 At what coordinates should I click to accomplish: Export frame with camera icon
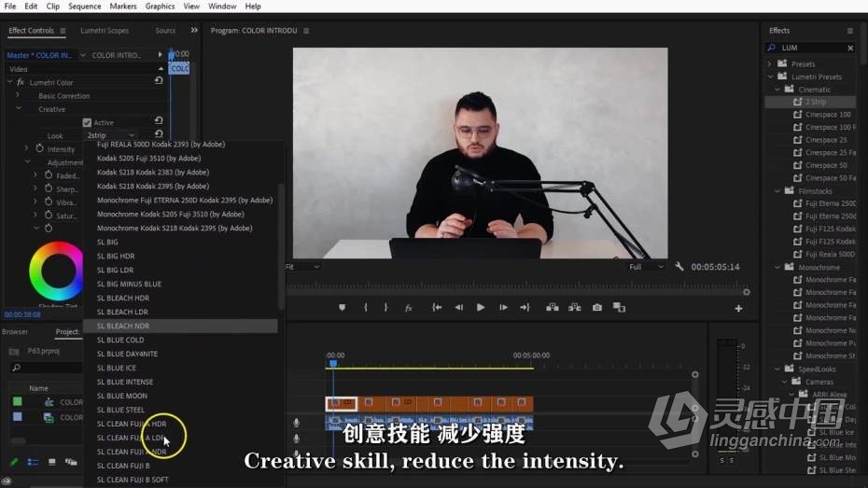[x=596, y=308]
